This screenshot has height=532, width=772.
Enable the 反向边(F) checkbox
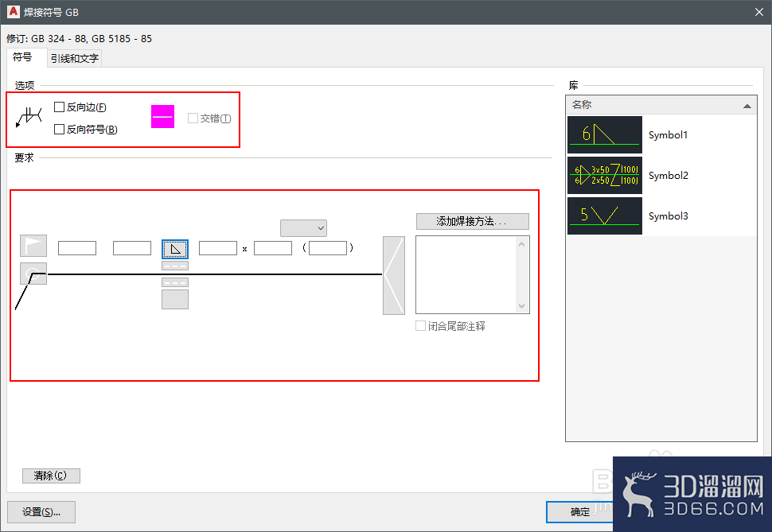59,107
